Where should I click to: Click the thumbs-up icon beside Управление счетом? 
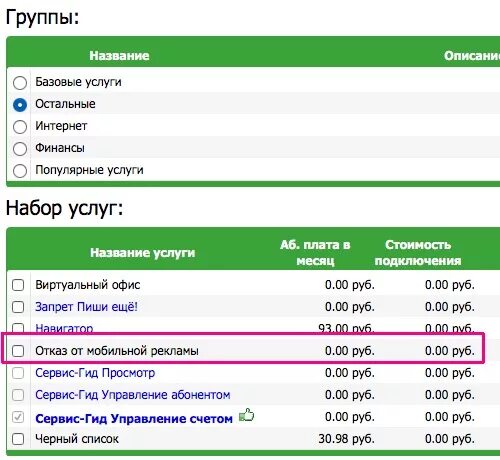(247, 415)
